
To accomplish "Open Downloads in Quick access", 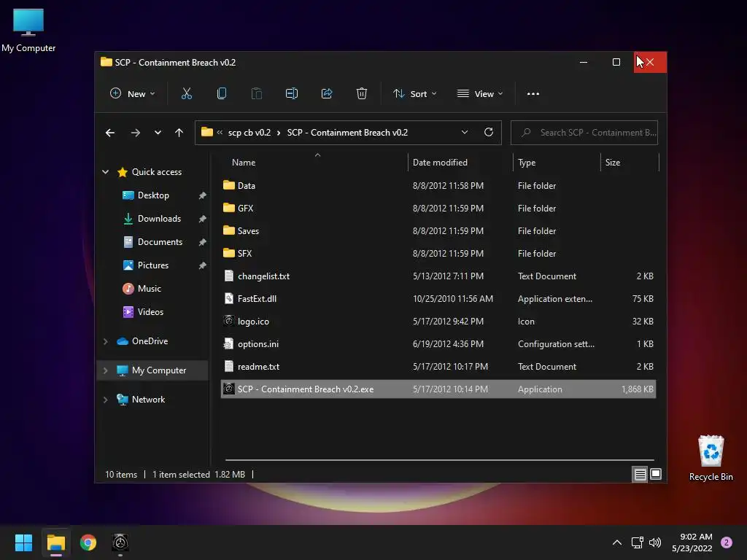I will point(159,219).
